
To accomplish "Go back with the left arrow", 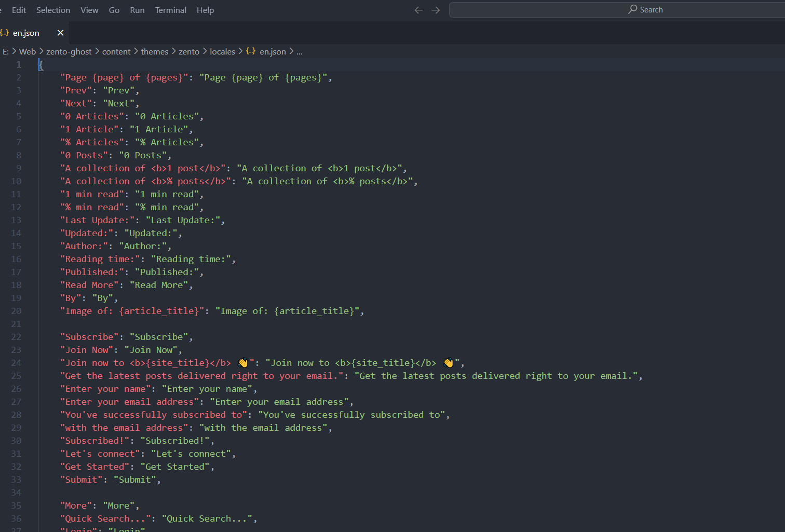I will point(418,10).
